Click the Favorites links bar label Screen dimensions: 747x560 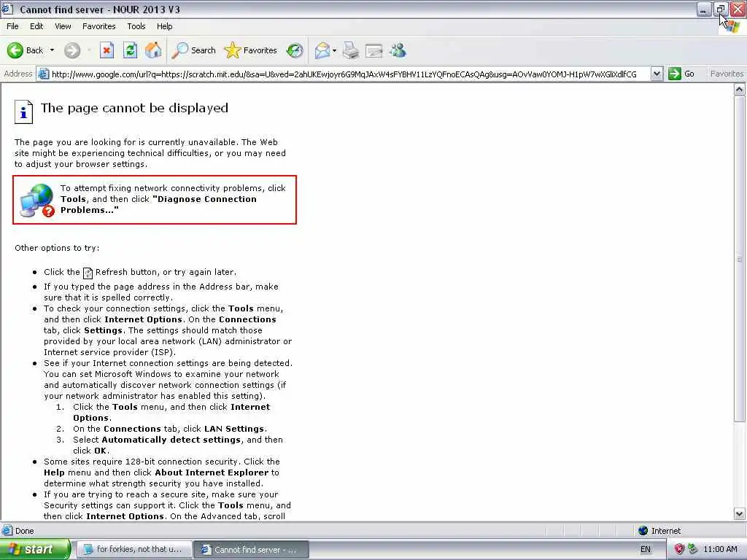pos(726,74)
